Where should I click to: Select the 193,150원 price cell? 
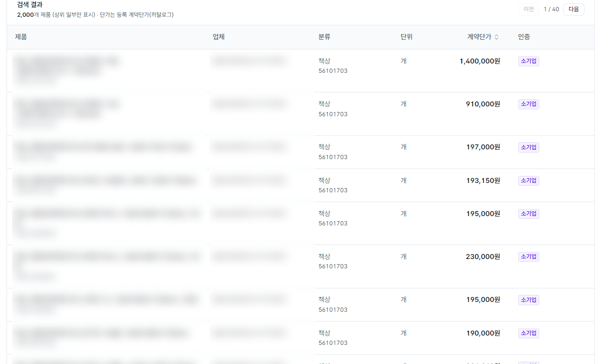pyautogui.click(x=483, y=180)
